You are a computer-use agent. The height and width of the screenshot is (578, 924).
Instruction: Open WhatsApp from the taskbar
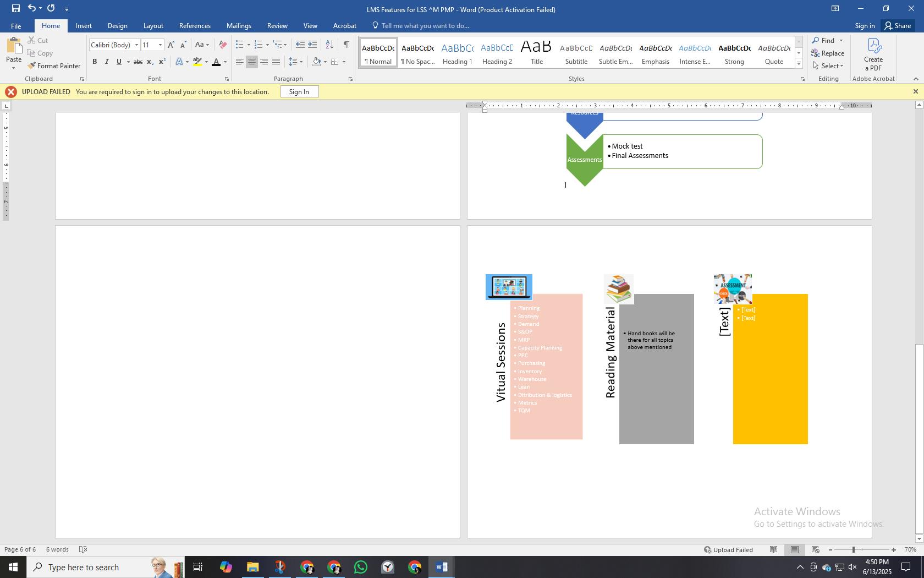pos(361,567)
